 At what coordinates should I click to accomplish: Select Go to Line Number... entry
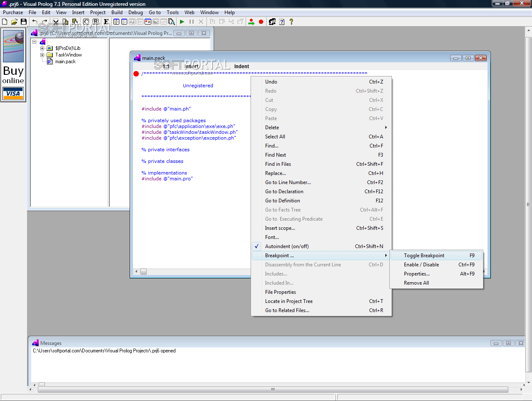(x=322, y=182)
